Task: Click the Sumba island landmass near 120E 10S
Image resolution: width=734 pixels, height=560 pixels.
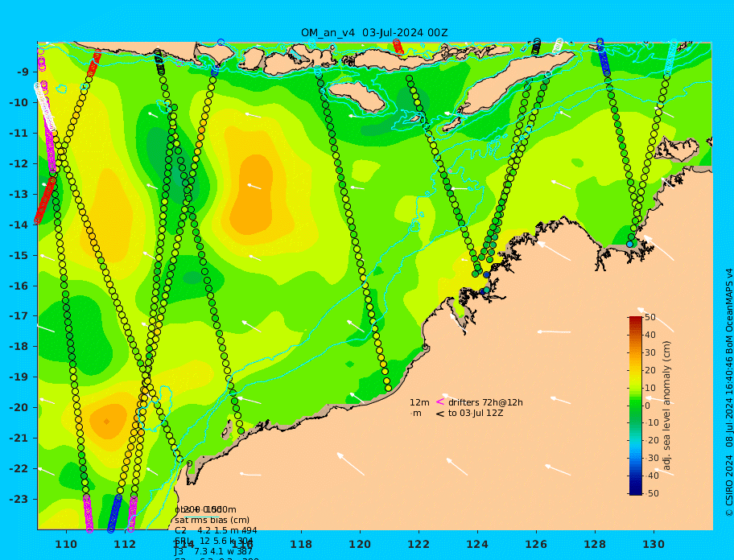Action: [x=358, y=97]
